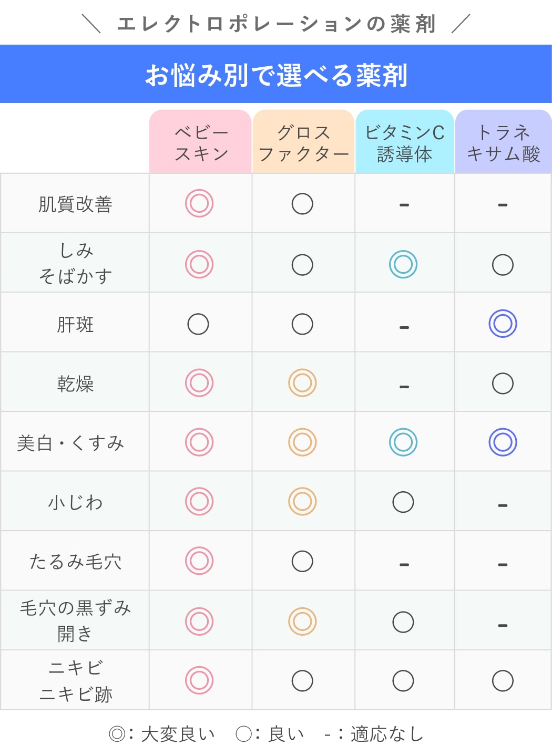The width and height of the screenshot is (552, 756).
Task: Select the ビタミンC誘導体 header cell
Action: 404,142
